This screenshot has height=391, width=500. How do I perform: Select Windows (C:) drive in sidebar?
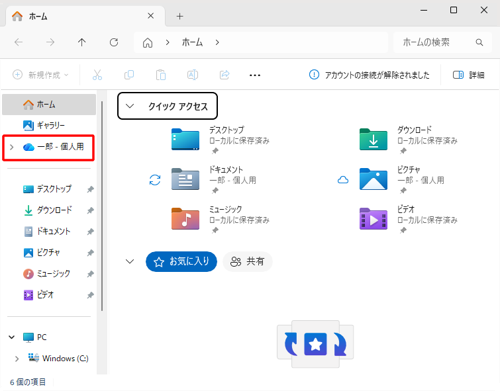coord(49,358)
